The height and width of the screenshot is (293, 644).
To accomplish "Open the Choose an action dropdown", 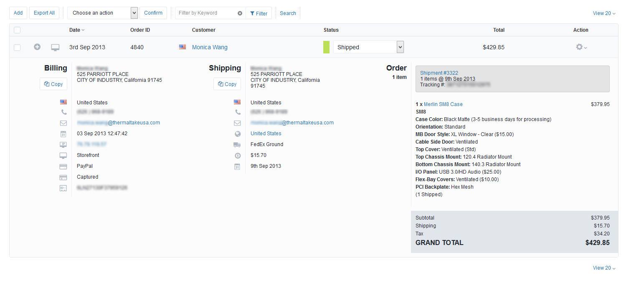I will (x=103, y=13).
